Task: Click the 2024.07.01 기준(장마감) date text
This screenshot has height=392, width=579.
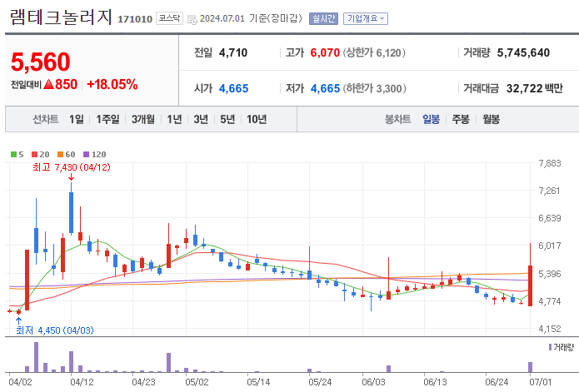Action: [x=251, y=18]
